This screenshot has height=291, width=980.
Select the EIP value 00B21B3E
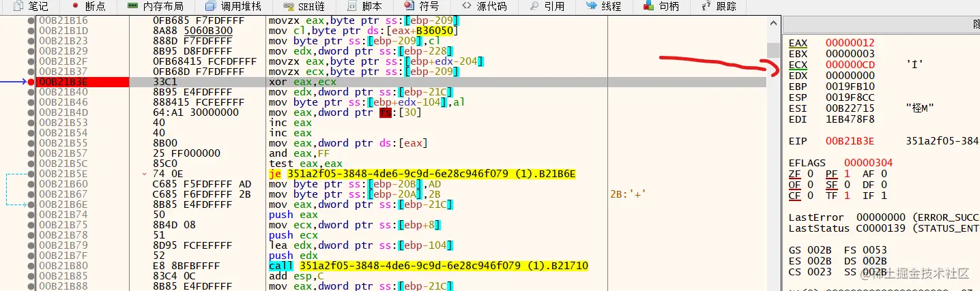(x=850, y=141)
